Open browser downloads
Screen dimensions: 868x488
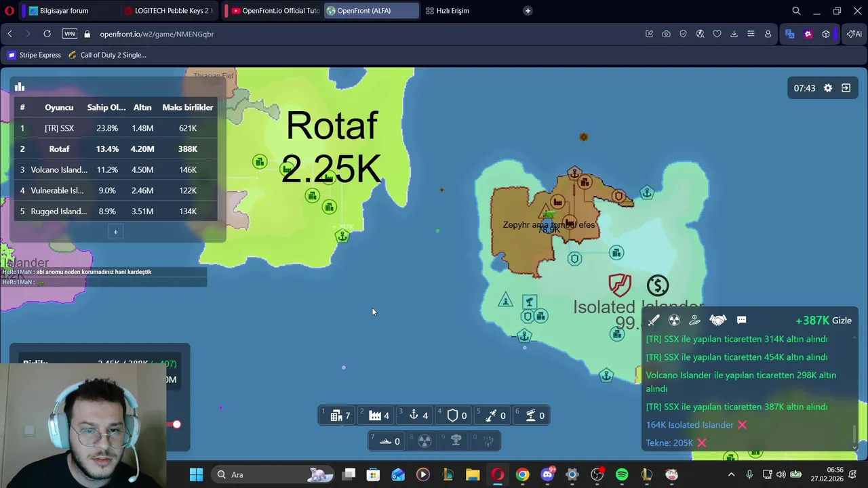tap(734, 34)
